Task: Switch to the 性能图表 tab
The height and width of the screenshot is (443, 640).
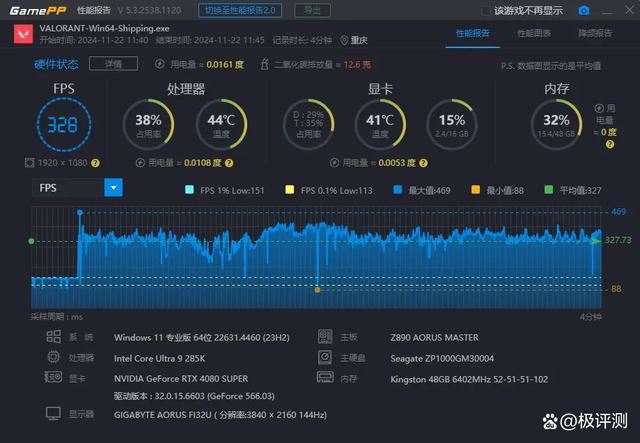Action: (x=534, y=33)
